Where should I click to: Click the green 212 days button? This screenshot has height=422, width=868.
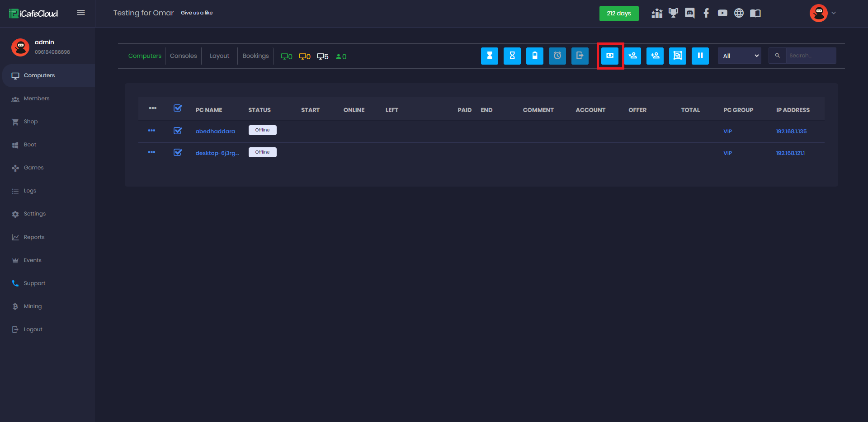point(619,13)
